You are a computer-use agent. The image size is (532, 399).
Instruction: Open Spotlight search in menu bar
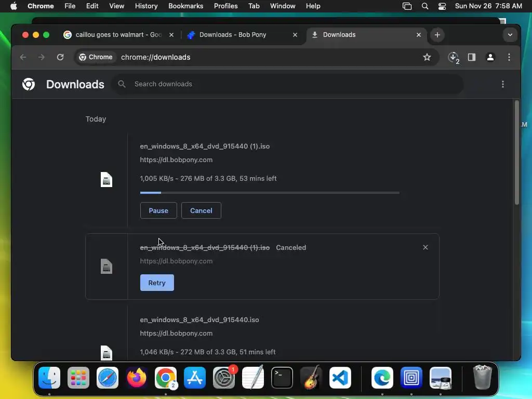click(x=425, y=6)
